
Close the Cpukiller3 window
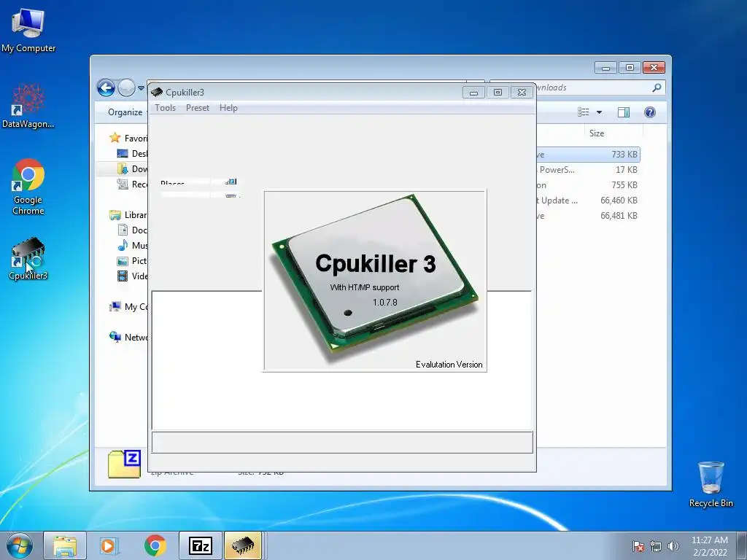[522, 93]
